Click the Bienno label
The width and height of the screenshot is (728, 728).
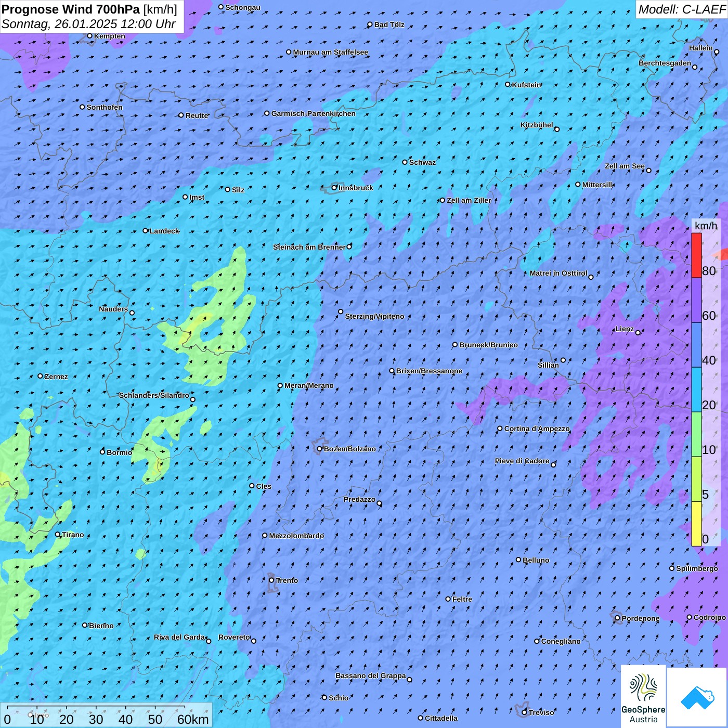(101, 626)
